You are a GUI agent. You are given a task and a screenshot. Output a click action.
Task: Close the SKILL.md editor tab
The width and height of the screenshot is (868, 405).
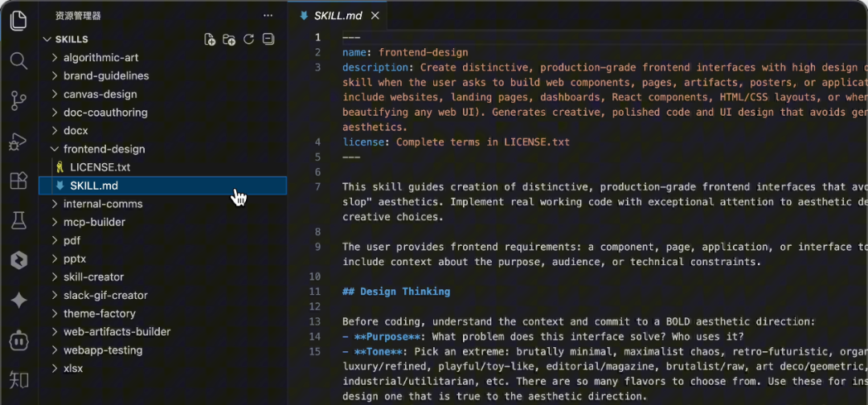pos(375,15)
